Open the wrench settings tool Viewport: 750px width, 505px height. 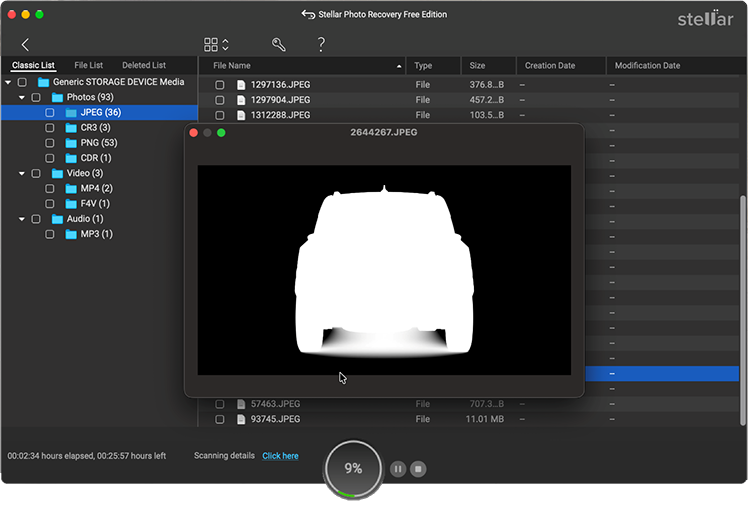tap(278, 44)
